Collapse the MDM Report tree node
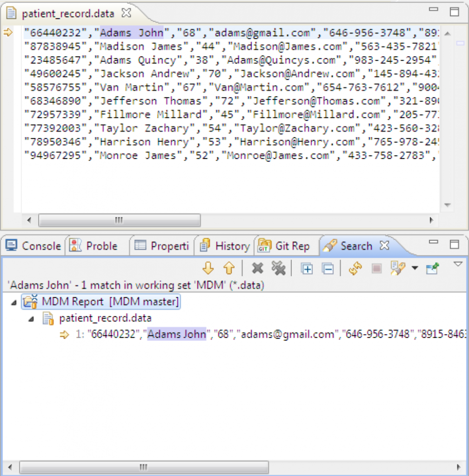Screen dimensions: 469x476 pos(13,302)
